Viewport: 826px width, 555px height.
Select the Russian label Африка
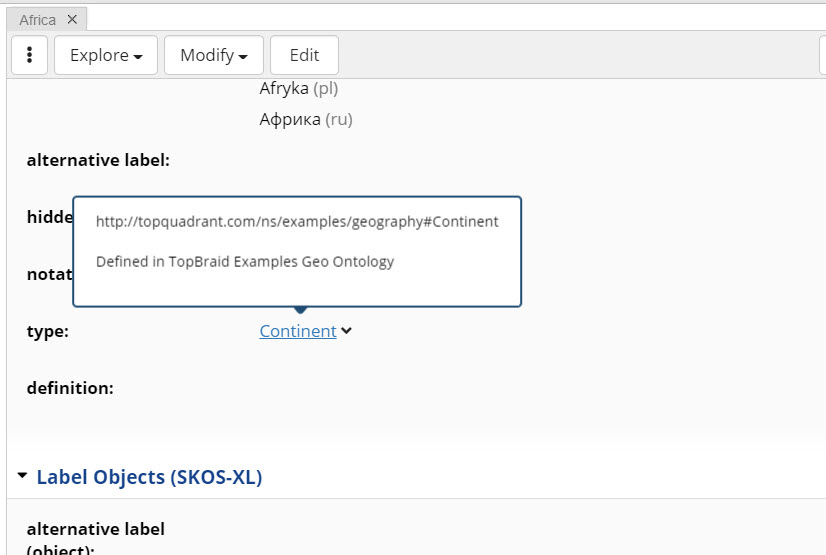290,119
